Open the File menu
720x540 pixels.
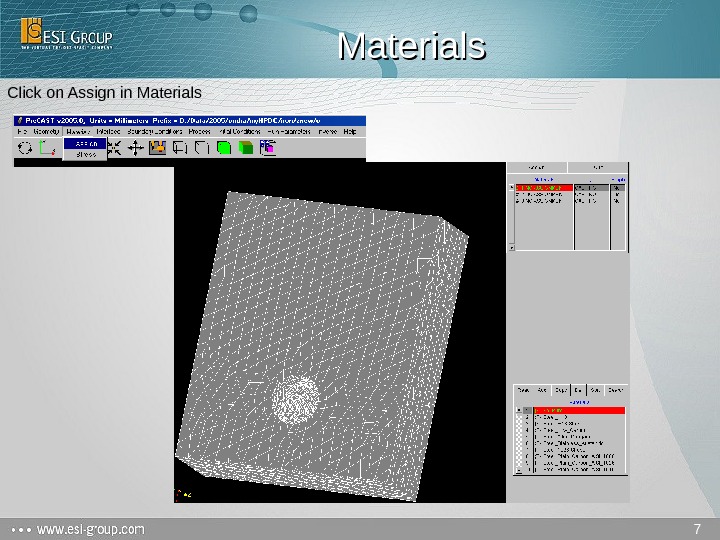point(22,131)
